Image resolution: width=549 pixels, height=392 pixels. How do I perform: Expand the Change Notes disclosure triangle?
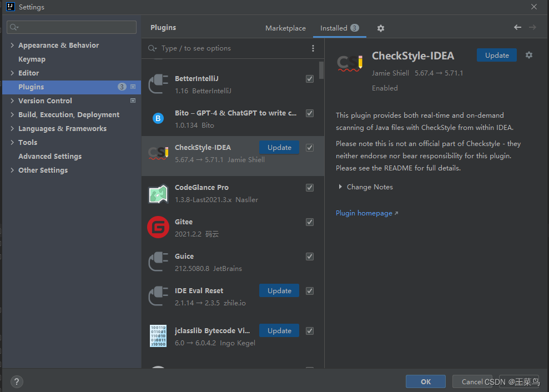click(x=340, y=187)
